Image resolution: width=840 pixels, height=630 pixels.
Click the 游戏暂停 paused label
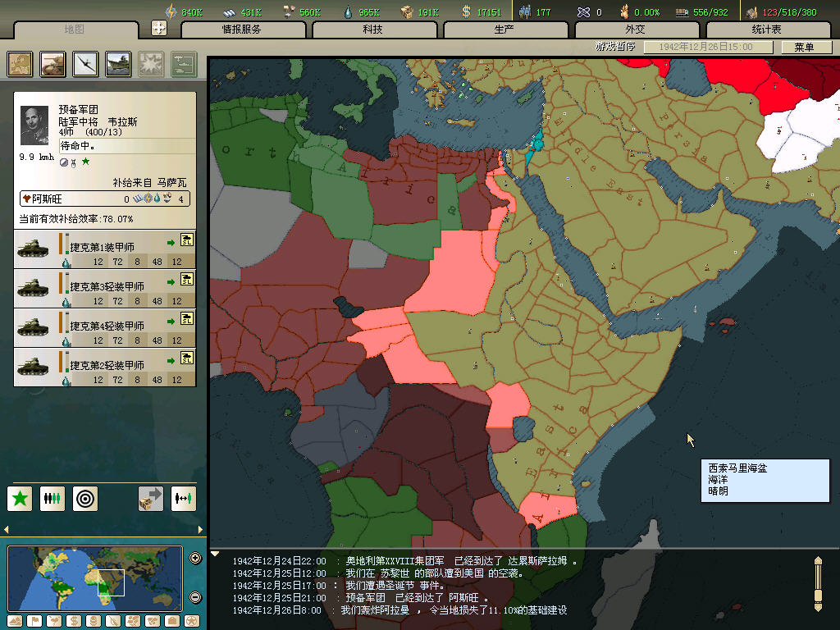[x=615, y=47]
